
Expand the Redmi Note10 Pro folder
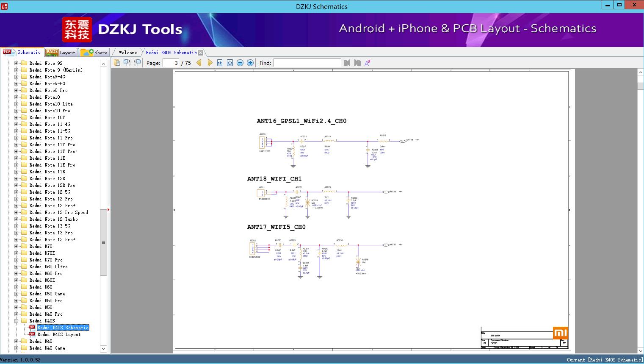click(x=17, y=111)
